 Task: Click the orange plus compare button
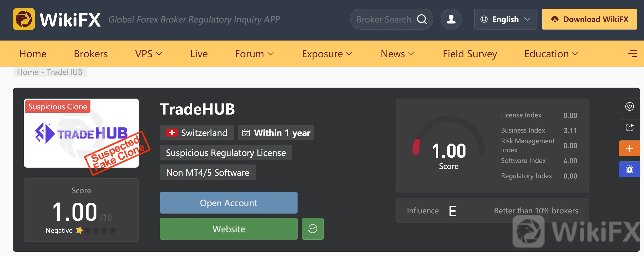[629, 148]
